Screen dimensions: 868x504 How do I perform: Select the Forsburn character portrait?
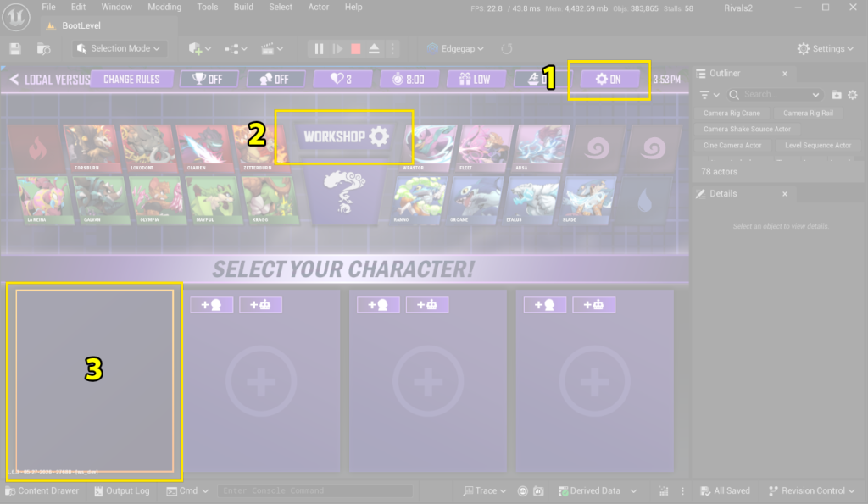(91, 148)
